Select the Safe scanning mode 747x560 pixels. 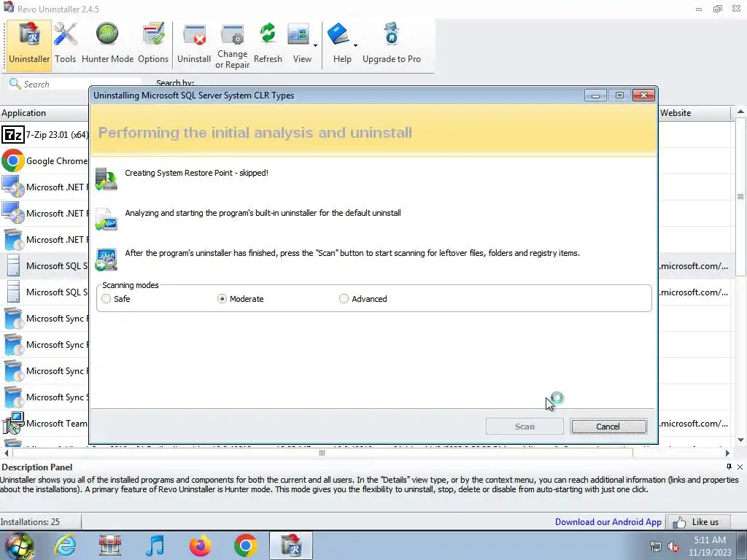click(x=107, y=298)
